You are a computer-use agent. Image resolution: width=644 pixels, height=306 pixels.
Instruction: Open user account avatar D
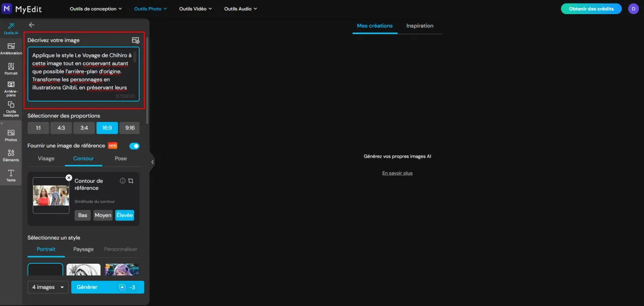tap(633, 9)
